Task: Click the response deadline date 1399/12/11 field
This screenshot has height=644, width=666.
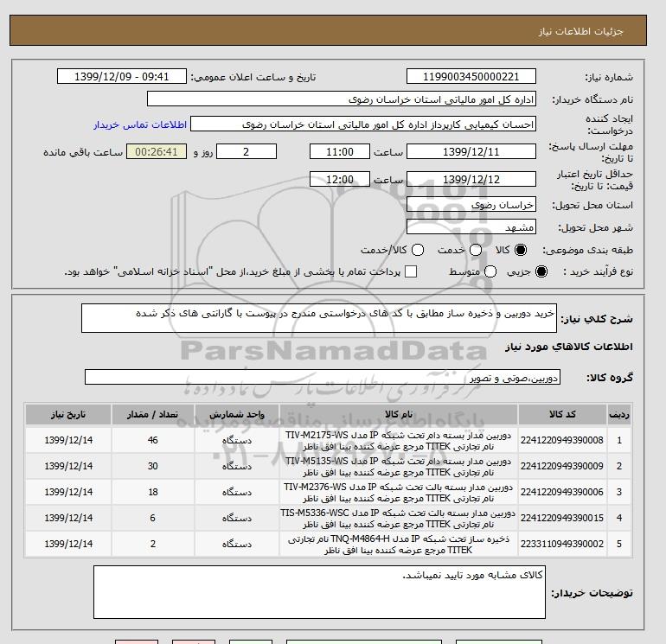Action: tap(471, 151)
